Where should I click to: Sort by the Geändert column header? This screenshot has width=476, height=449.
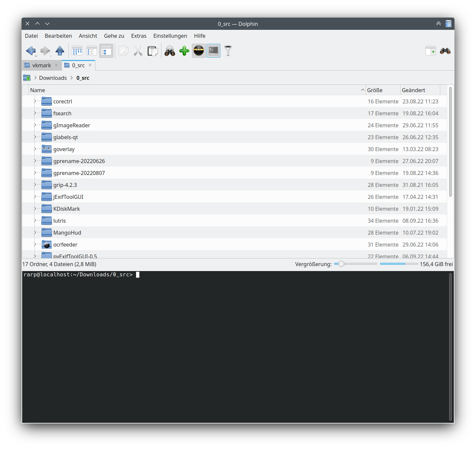pyautogui.click(x=420, y=90)
